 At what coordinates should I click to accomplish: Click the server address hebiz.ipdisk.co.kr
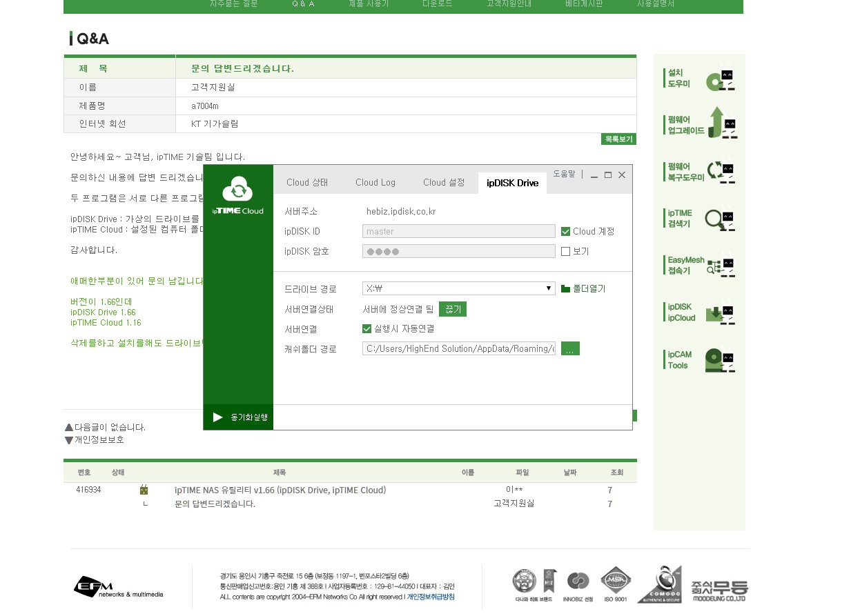[x=401, y=212]
